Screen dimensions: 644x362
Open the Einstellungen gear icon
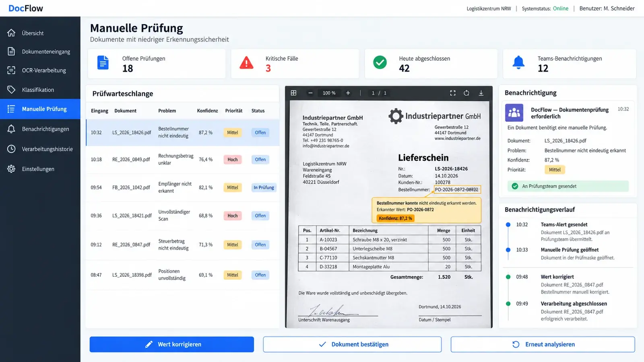coord(11,169)
